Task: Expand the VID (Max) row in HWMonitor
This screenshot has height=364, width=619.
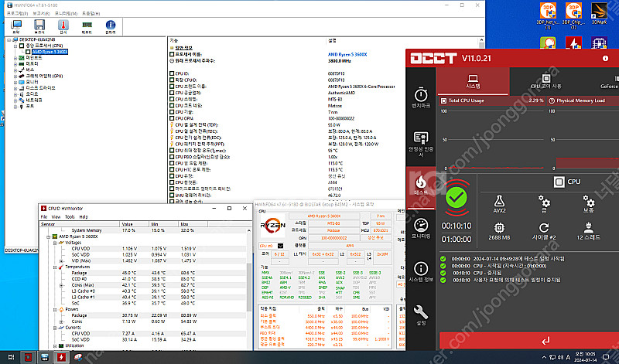Action: 61,261
